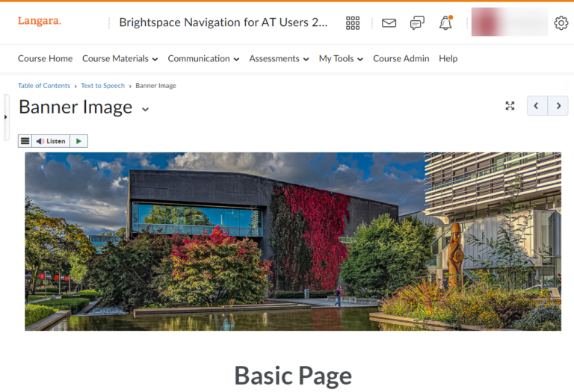Click the course title Brightspace Navigation for AT Users

coord(223,22)
